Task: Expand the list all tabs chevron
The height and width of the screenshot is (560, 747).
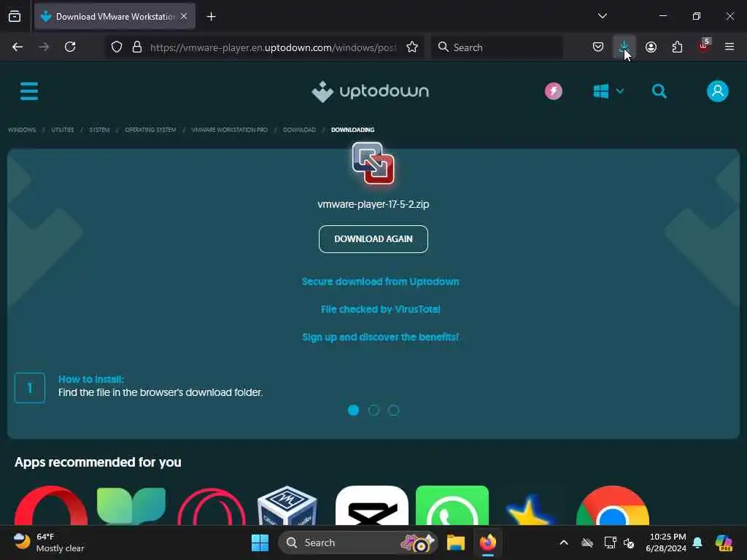Action: pos(602,16)
